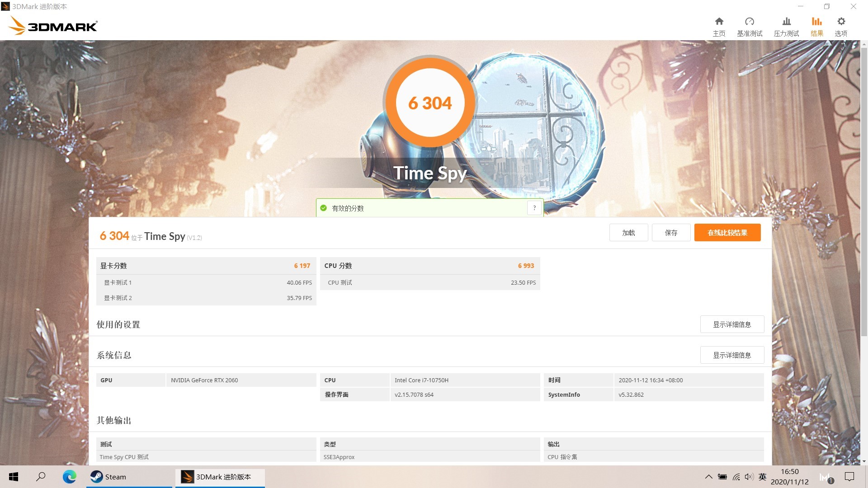Click the scrollbar up arrow

[864, 44]
